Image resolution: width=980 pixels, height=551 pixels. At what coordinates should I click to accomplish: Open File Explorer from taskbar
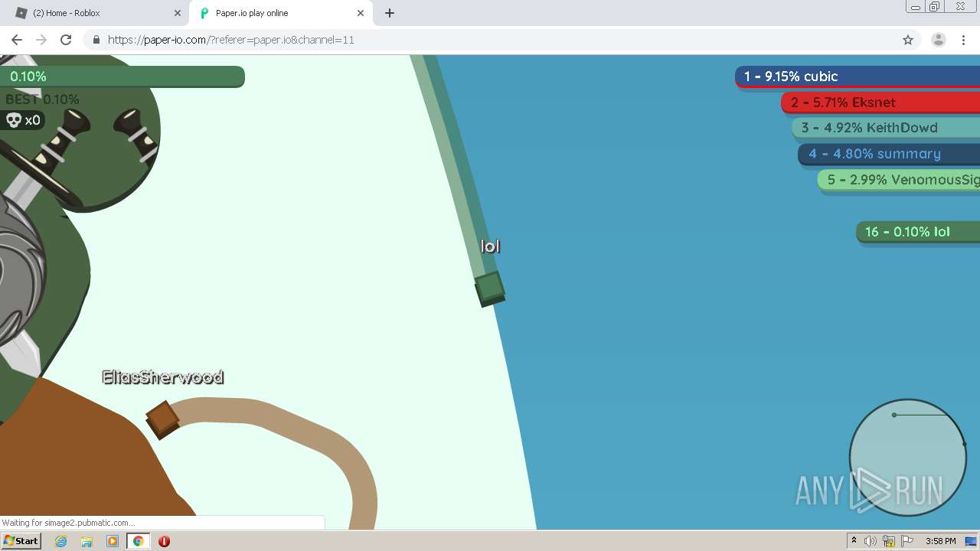click(x=87, y=541)
